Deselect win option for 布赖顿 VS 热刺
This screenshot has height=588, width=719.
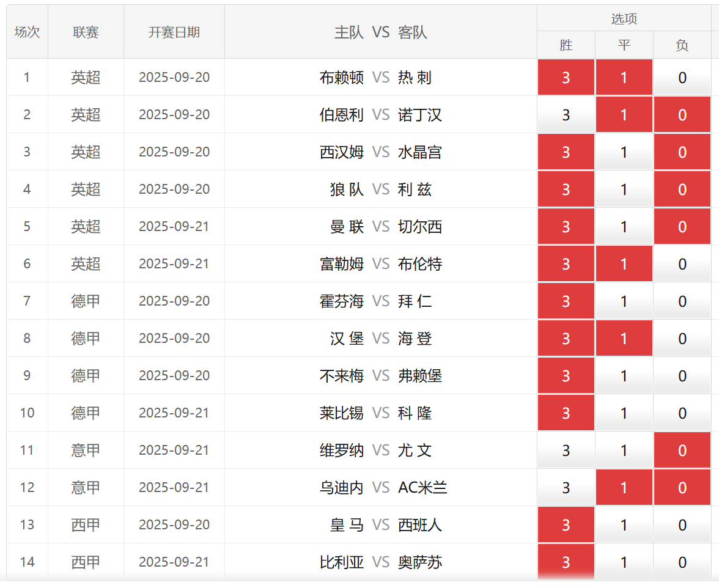[x=566, y=78]
